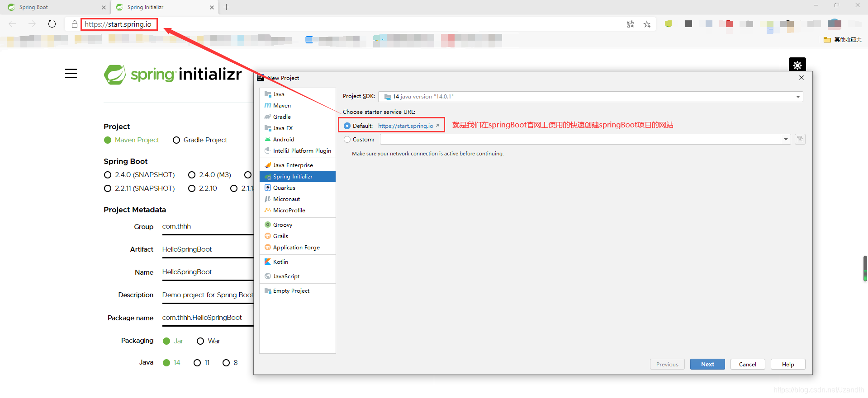Edit the Artifact field HelloSpringBoot
868x398 pixels.
point(208,249)
